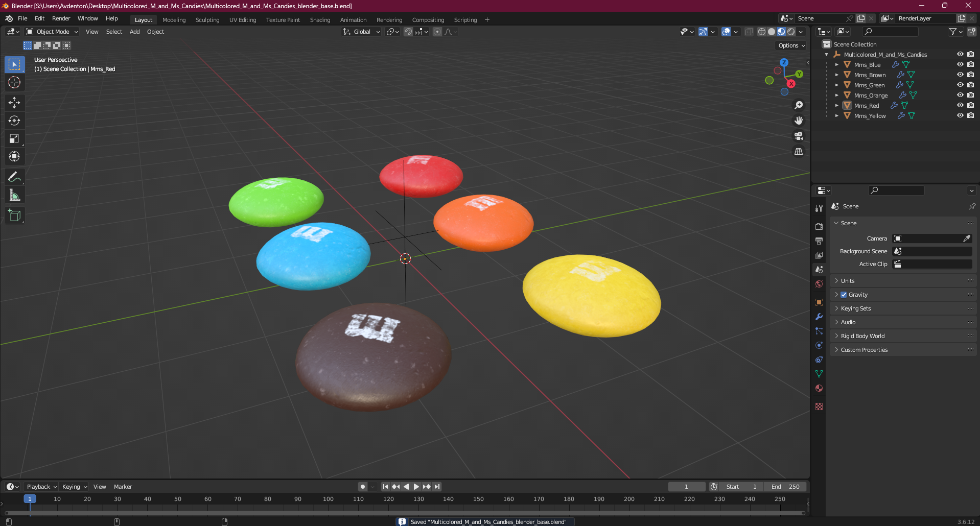Select Wireframe viewport shading
This screenshot has width=980, height=526.
click(761, 32)
